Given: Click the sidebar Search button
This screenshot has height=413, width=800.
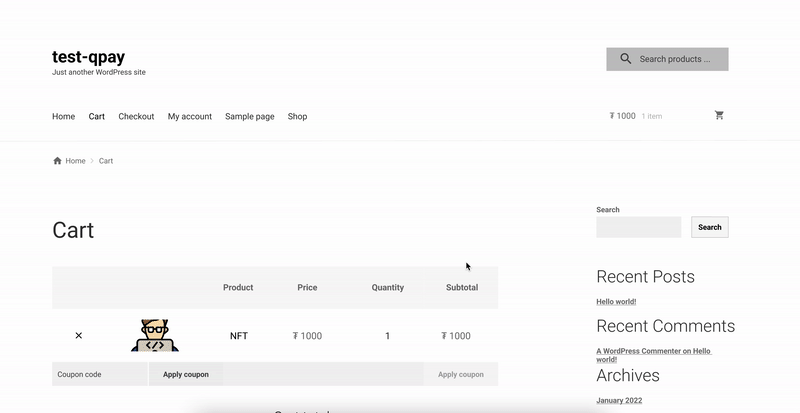Looking at the screenshot, I should pos(710,227).
